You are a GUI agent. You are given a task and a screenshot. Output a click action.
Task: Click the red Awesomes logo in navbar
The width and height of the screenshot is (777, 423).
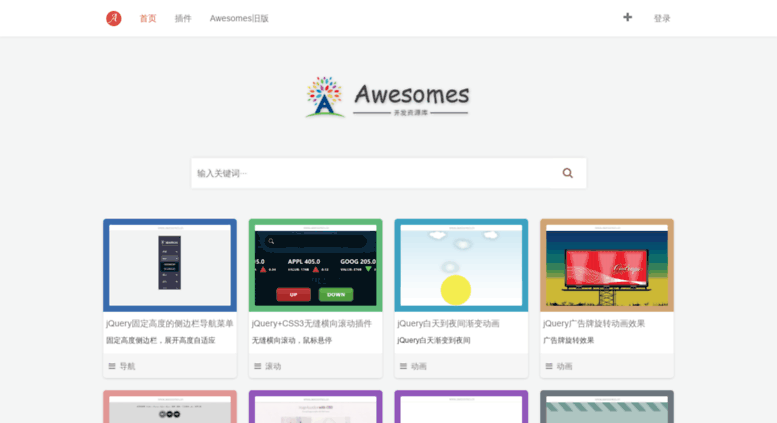[113, 18]
